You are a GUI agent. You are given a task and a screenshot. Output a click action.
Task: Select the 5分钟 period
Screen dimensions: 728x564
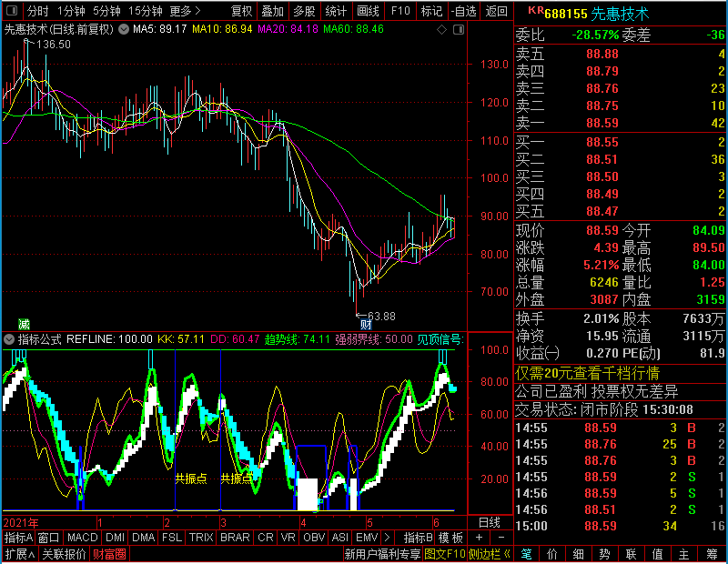pos(106,11)
